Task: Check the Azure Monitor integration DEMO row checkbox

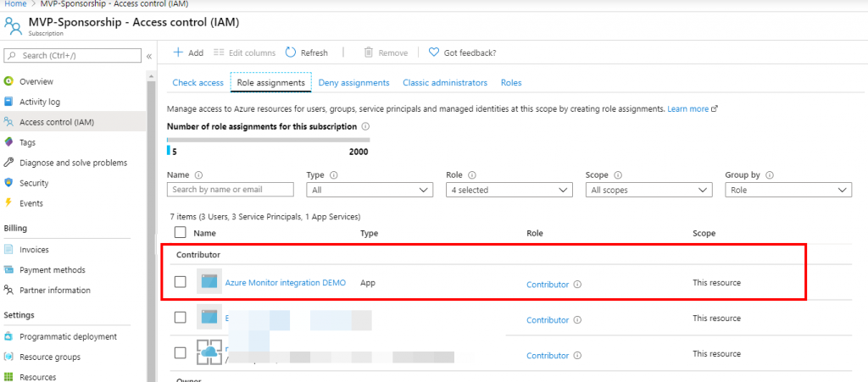Action: pos(180,282)
